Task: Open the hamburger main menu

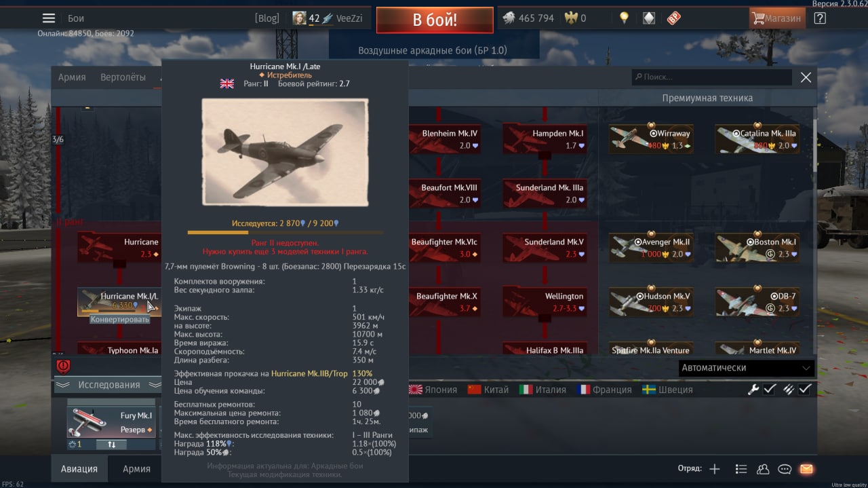Action: [x=48, y=18]
